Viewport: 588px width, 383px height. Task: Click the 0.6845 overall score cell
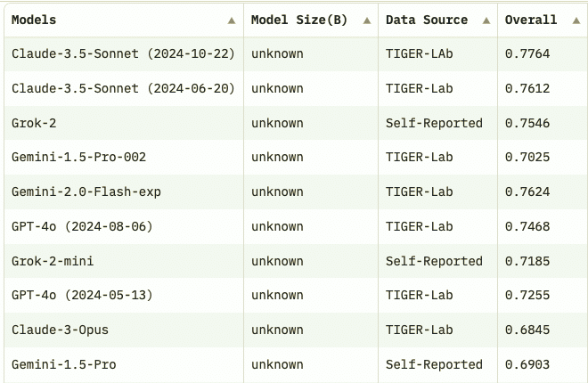527,330
